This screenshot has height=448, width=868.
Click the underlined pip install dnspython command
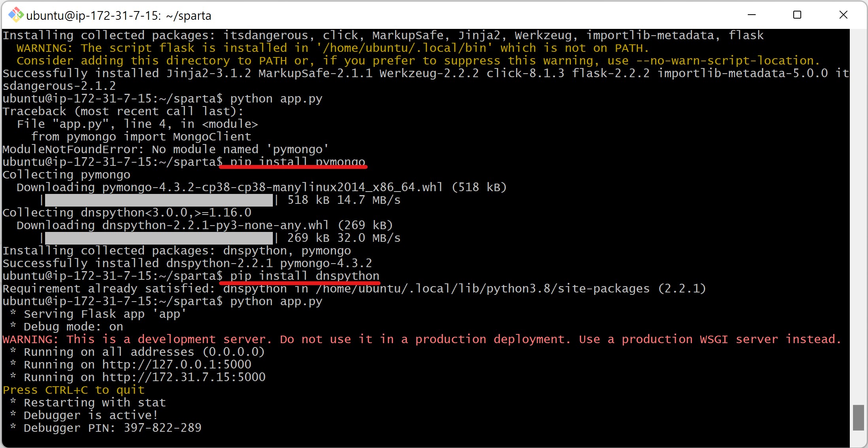(x=304, y=276)
